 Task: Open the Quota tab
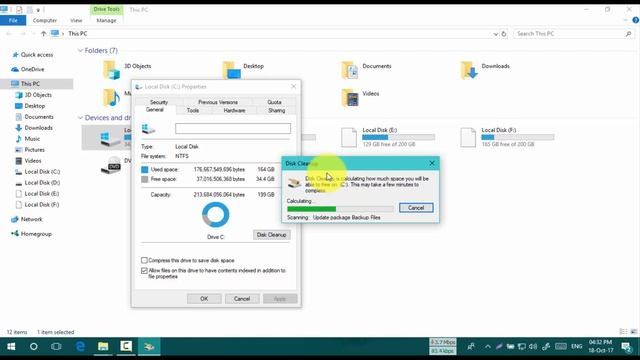(274, 102)
